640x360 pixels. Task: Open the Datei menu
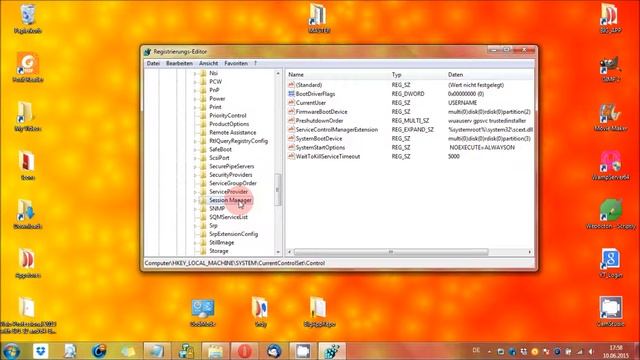[153, 63]
